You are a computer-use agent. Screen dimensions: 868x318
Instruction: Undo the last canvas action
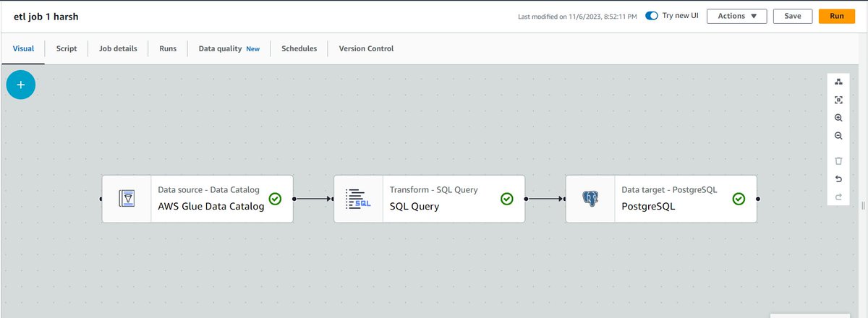pyautogui.click(x=838, y=179)
